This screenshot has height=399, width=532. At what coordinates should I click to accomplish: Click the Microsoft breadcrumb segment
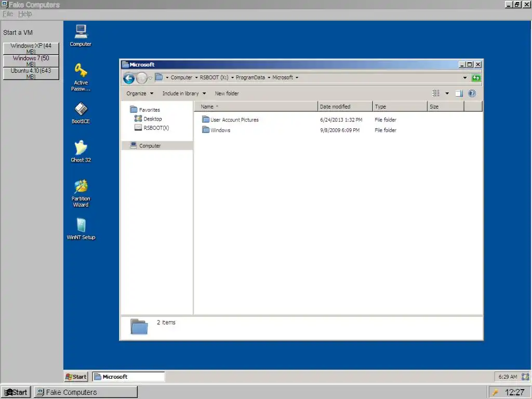pos(283,78)
